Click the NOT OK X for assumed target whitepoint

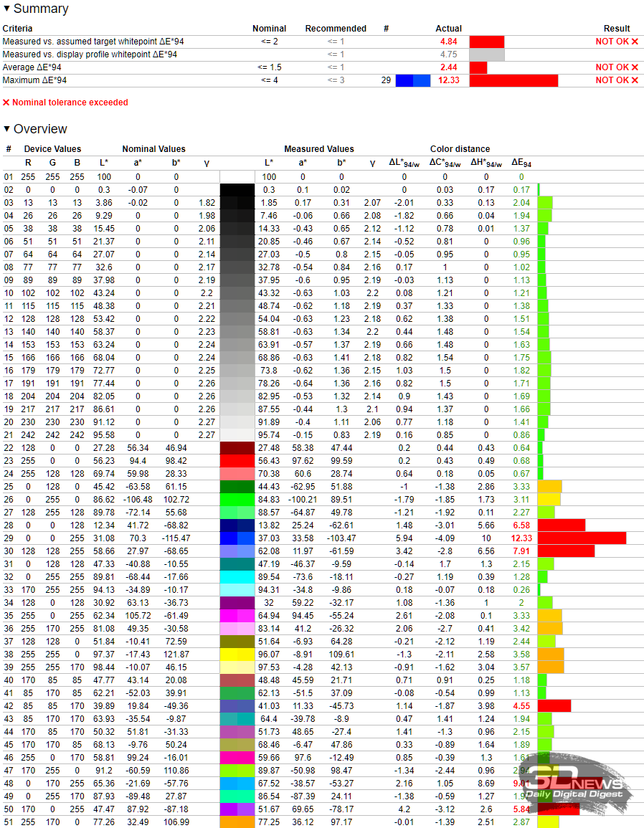point(635,41)
